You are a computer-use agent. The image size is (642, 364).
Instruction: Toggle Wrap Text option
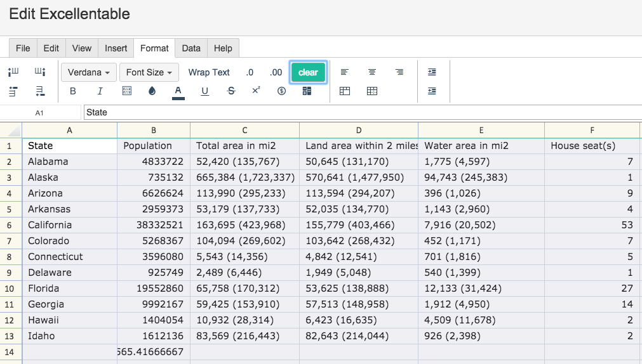[x=209, y=72]
